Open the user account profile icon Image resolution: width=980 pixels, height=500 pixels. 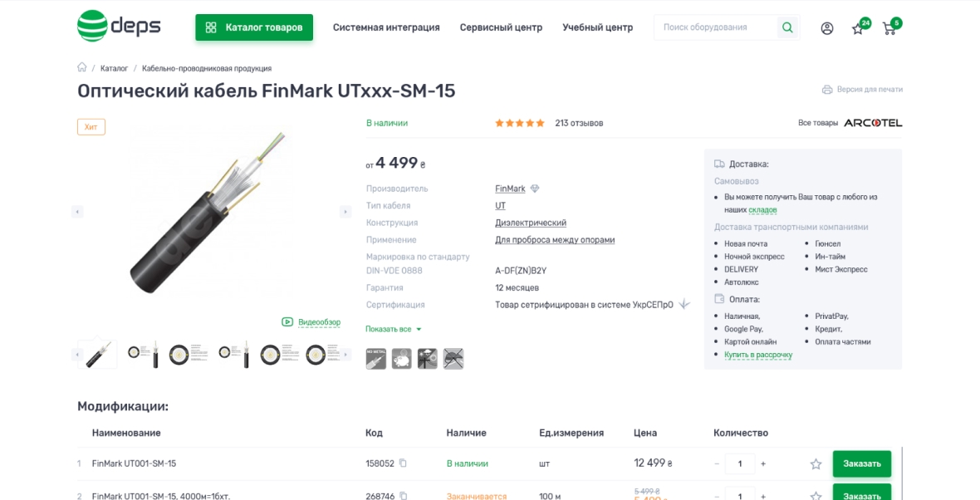click(826, 28)
